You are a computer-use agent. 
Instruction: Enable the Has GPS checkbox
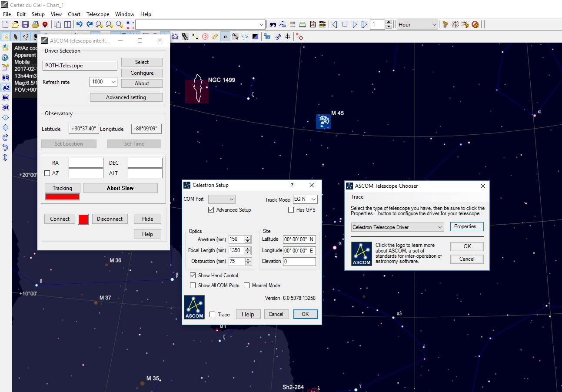(291, 209)
